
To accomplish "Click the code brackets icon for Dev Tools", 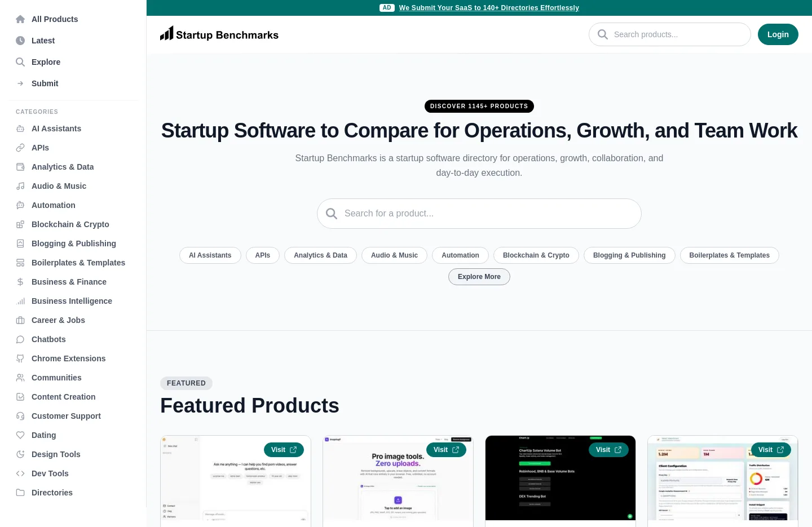I will (20, 473).
